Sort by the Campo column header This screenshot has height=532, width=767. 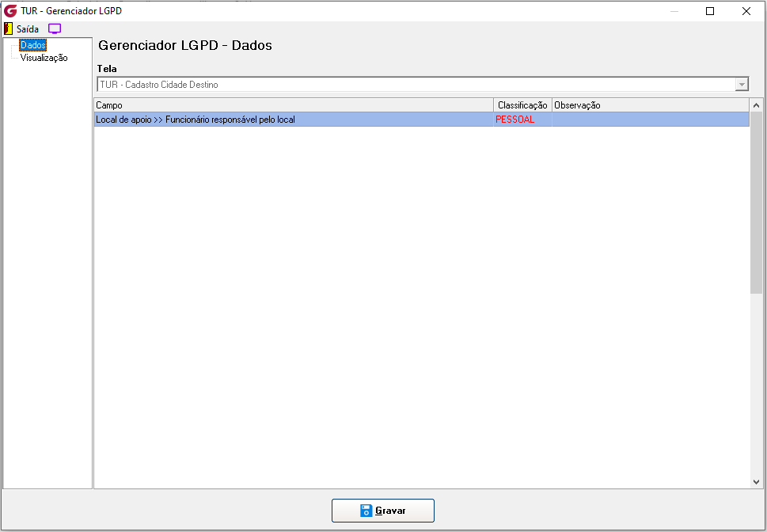[x=294, y=105]
